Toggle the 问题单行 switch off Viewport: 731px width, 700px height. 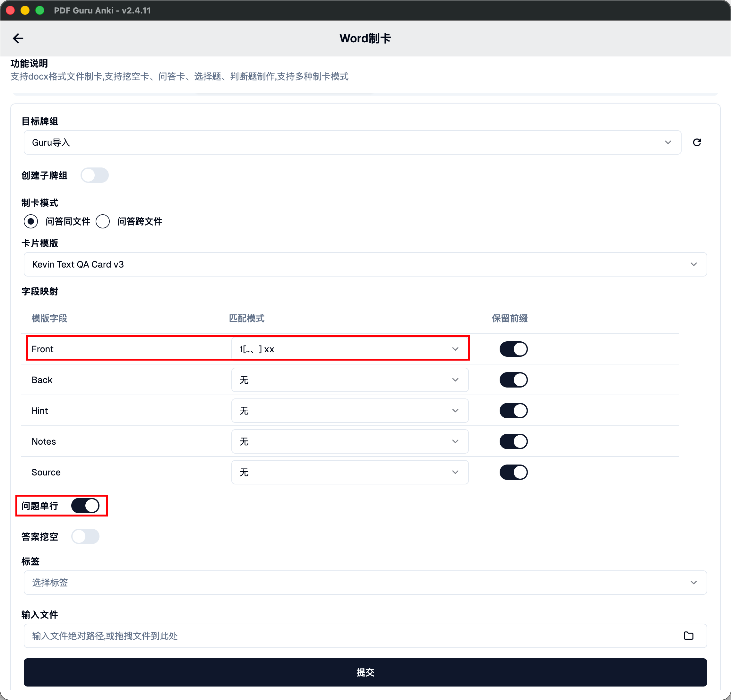[85, 506]
